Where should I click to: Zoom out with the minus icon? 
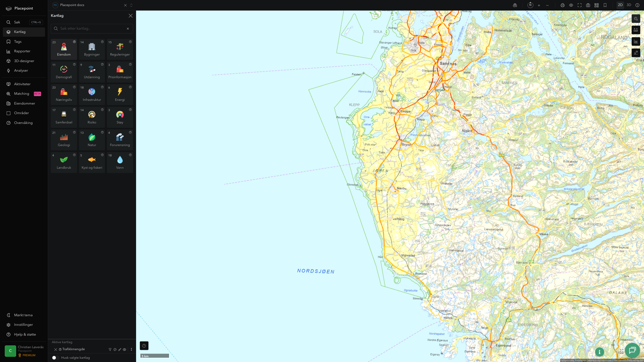[547, 5]
